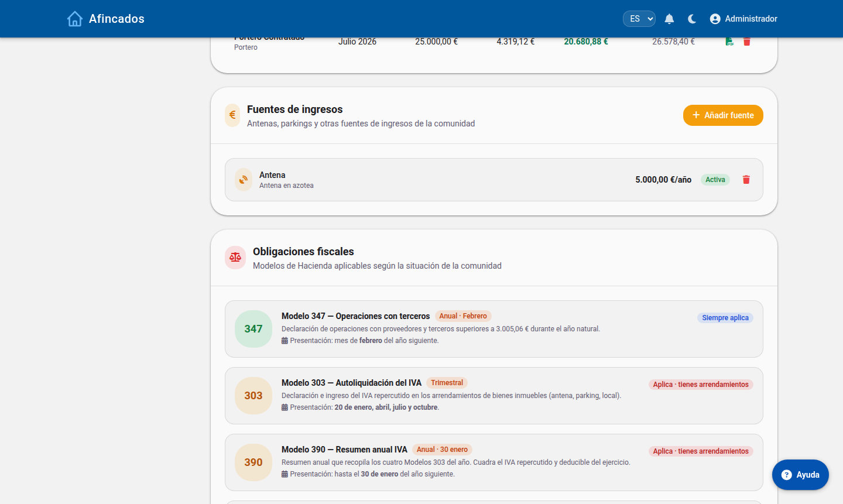Select 'Modelo 390 — Resumen anual IVA' title
This screenshot has height=504, width=843.
(344, 450)
